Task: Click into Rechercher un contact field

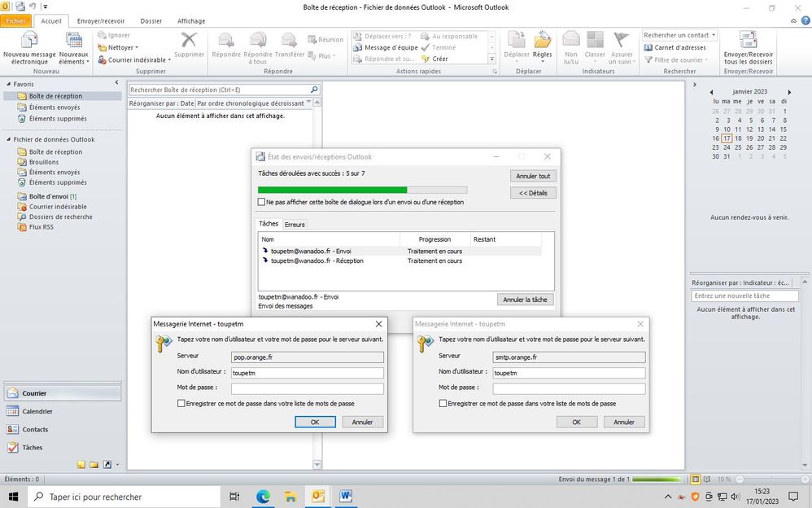Action: pyautogui.click(x=676, y=35)
